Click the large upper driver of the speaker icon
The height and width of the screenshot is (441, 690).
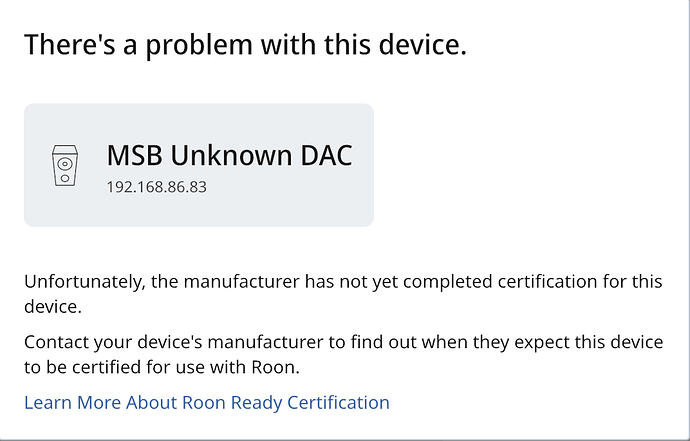pyautogui.click(x=65, y=164)
